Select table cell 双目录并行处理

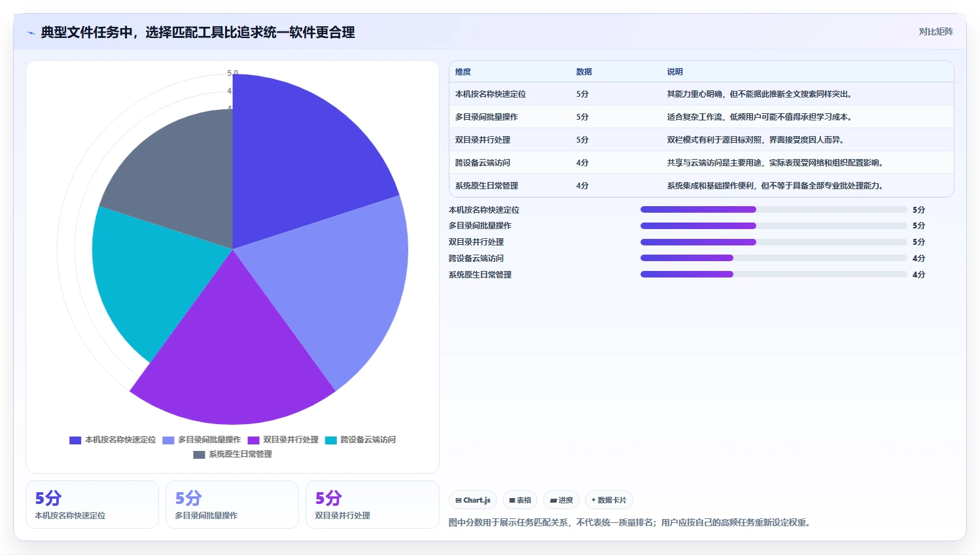click(x=483, y=140)
